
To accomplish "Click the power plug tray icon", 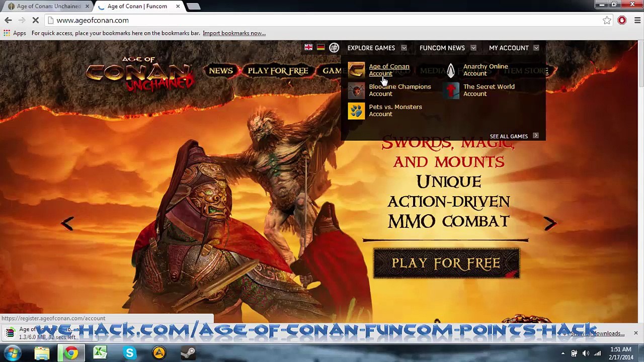I will (574, 353).
